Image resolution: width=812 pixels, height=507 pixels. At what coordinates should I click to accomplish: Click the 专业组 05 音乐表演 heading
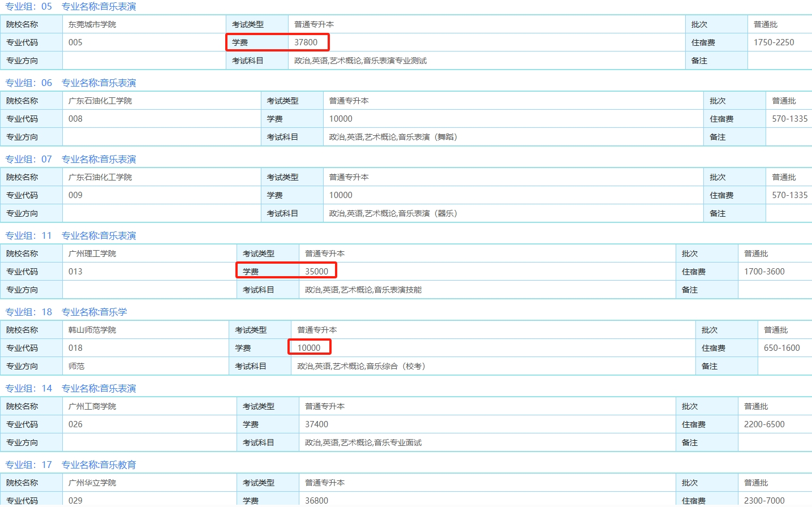point(71,7)
